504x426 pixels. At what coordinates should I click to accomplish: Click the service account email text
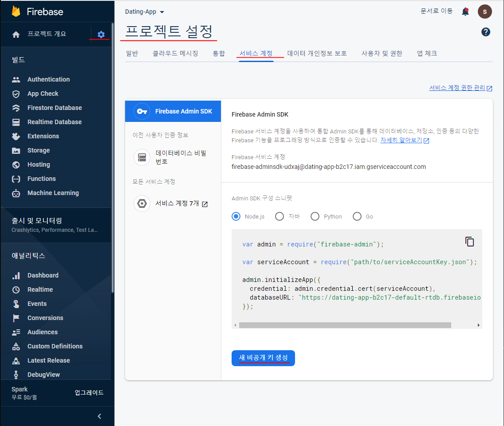(328, 167)
